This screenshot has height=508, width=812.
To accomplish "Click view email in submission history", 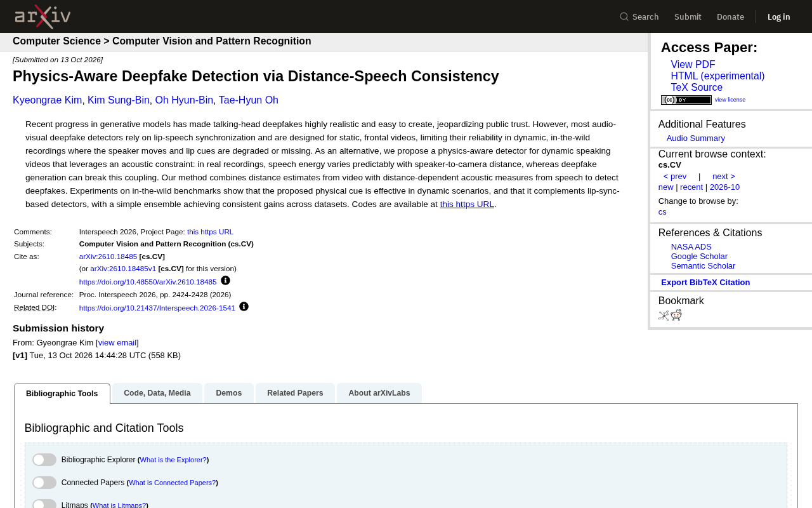I will click(117, 343).
